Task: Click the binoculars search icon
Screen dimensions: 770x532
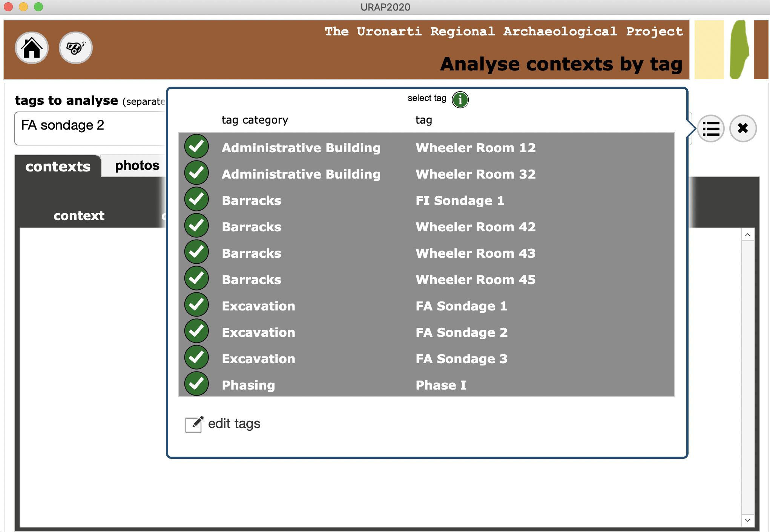Action: 76,48
